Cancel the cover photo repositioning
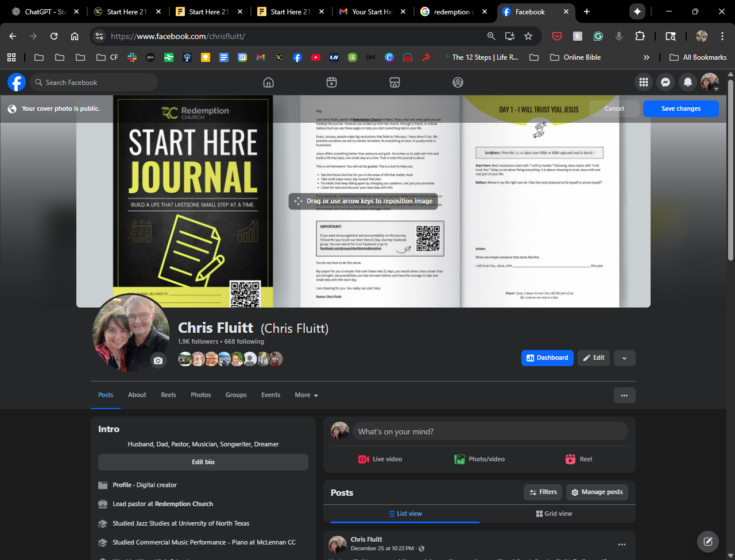 pos(614,108)
